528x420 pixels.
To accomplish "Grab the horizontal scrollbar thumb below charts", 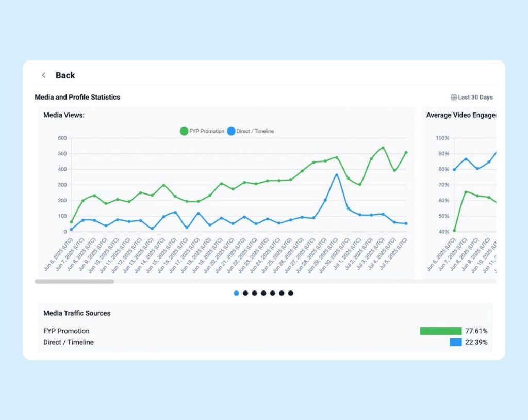I will click(x=74, y=282).
